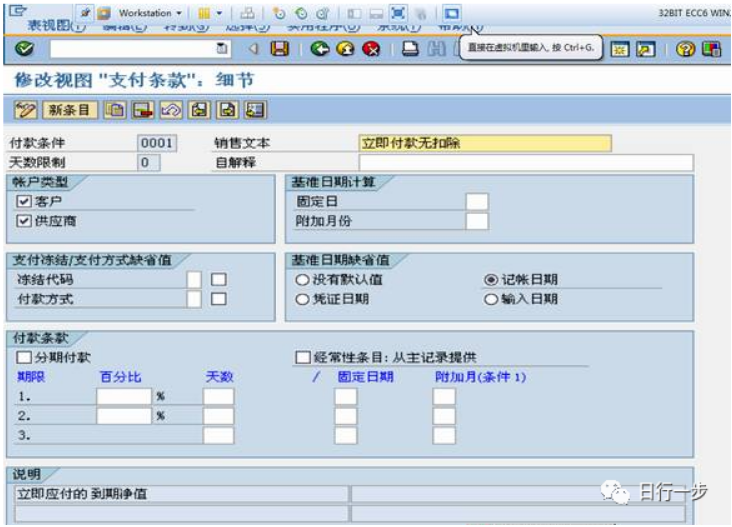Tick the checkbox beside 付款方式
The width and height of the screenshot is (732, 527).
coord(218,299)
